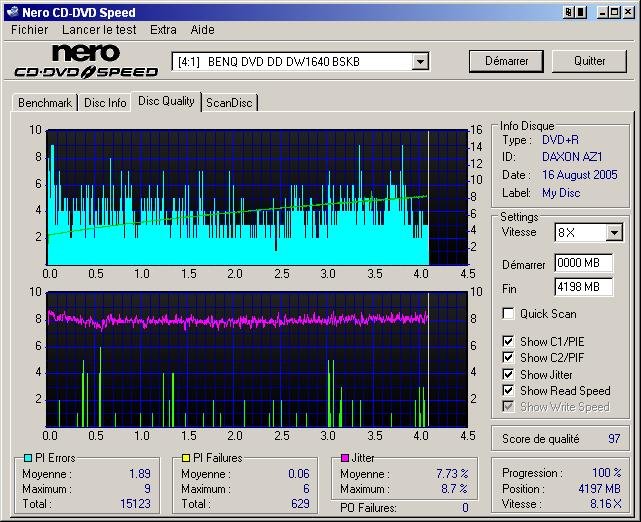Select the Disc Quality tab
Viewport: 641px width, 522px height.
click(x=166, y=101)
